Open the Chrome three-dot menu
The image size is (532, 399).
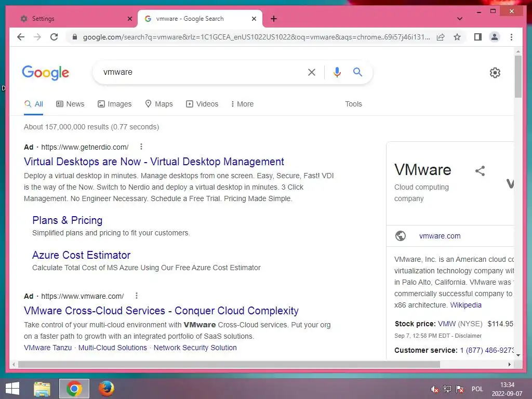(511, 37)
